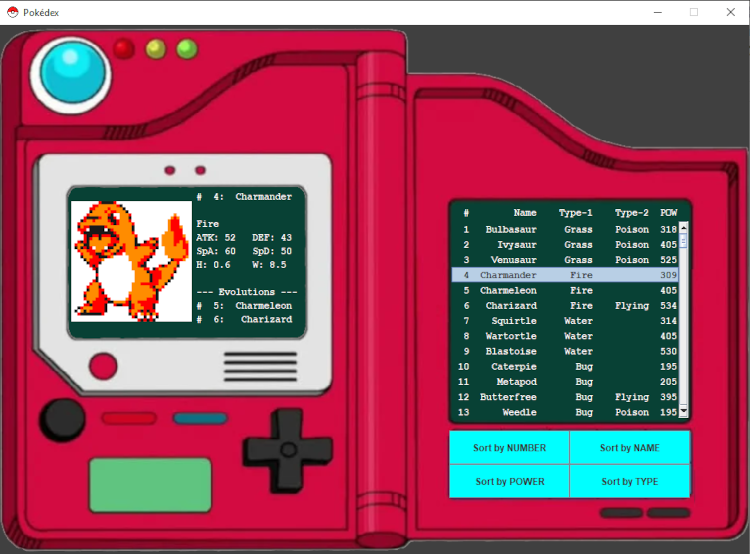The image size is (750, 554).
Task: Click the large blue lens light
Action: click(72, 74)
